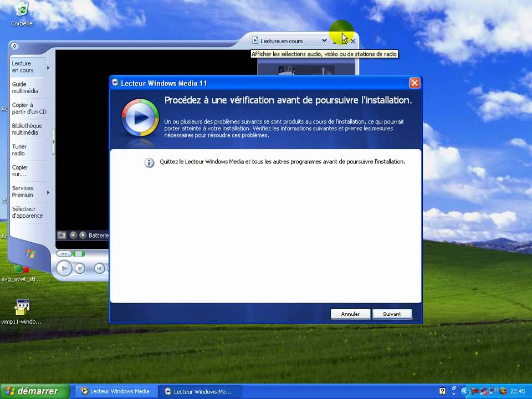The image size is (532, 399).
Task: Click the green seek slider thumb
Action: 79,253
